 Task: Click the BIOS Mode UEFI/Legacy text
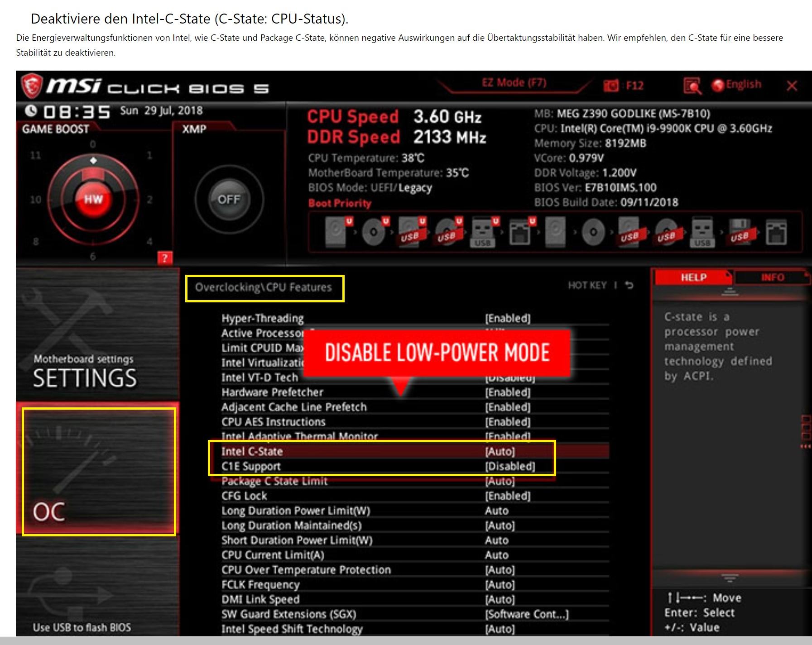(370, 188)
